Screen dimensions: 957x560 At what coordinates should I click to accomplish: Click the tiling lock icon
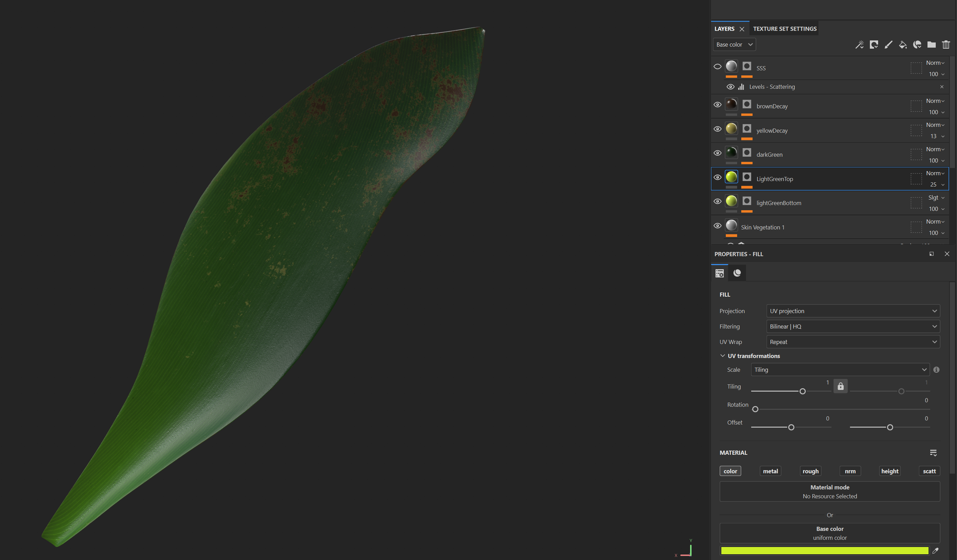tap(841, 386)
